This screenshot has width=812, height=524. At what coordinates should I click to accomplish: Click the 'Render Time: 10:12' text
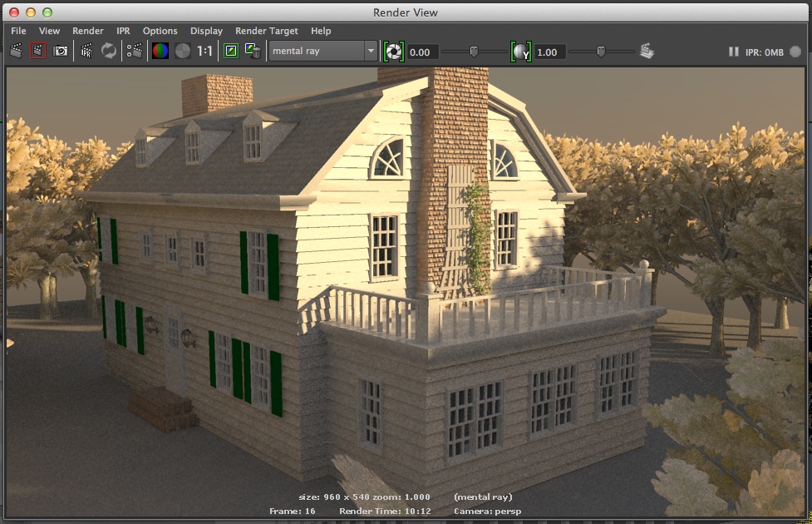pos(385,511)
